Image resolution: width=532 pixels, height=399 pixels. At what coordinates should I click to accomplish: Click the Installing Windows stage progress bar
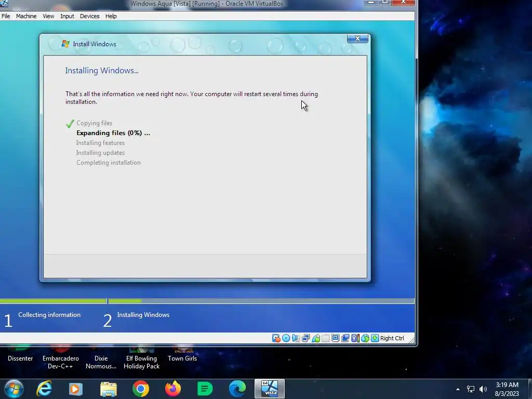pyautogui.click(x=261, y=301)
